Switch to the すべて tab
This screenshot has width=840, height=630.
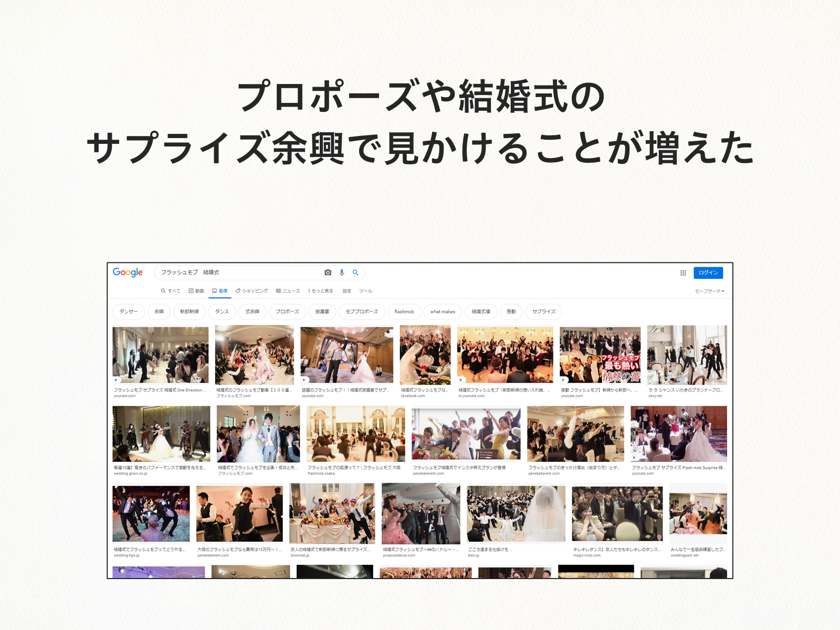171,291
